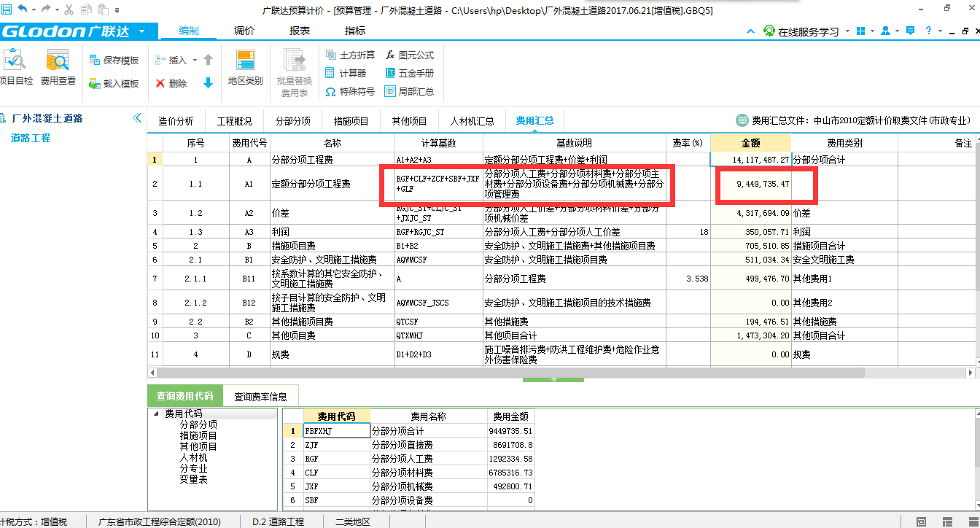
Task: Click the cut scissors icon
Action: (x=69, y=9)
